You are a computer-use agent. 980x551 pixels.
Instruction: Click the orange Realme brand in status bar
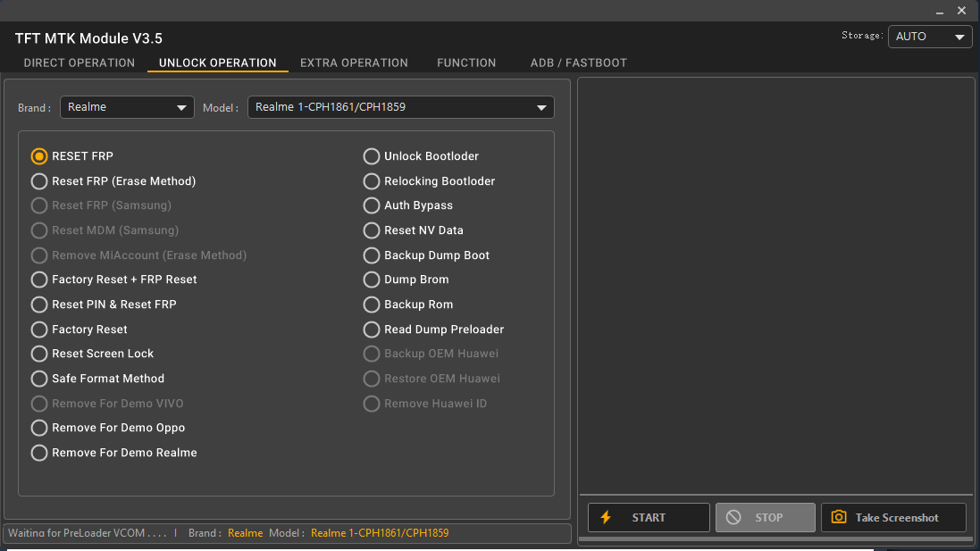[245, 533]
